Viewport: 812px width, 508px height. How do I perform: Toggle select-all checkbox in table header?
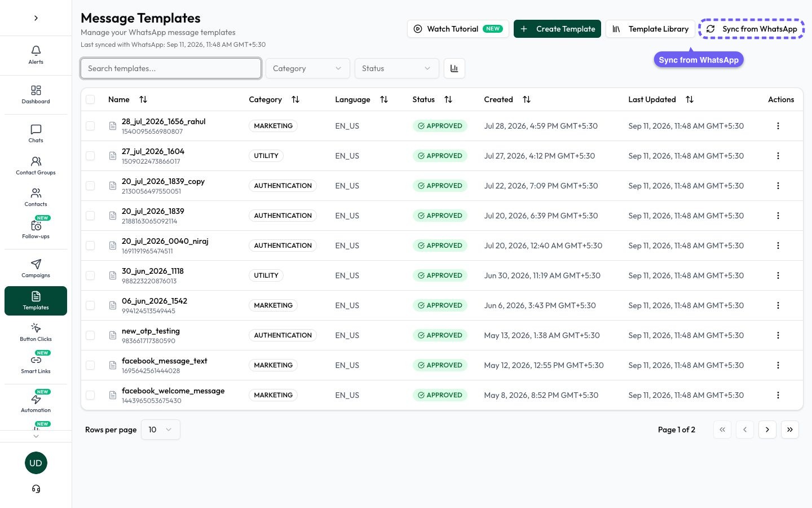click(90, 99)
